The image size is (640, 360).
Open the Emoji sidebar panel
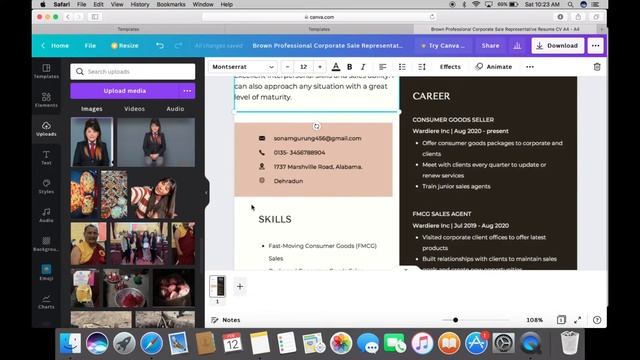pyautogui.click(x=46, y=273)
